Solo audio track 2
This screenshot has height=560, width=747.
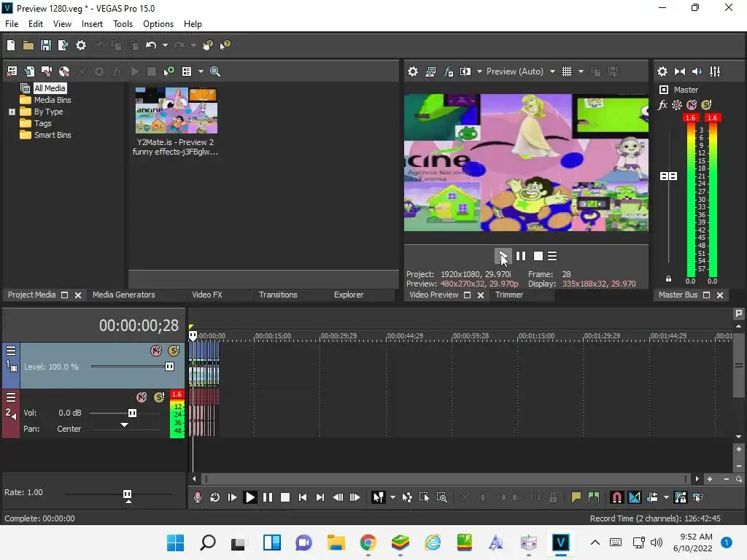[159, 397]
